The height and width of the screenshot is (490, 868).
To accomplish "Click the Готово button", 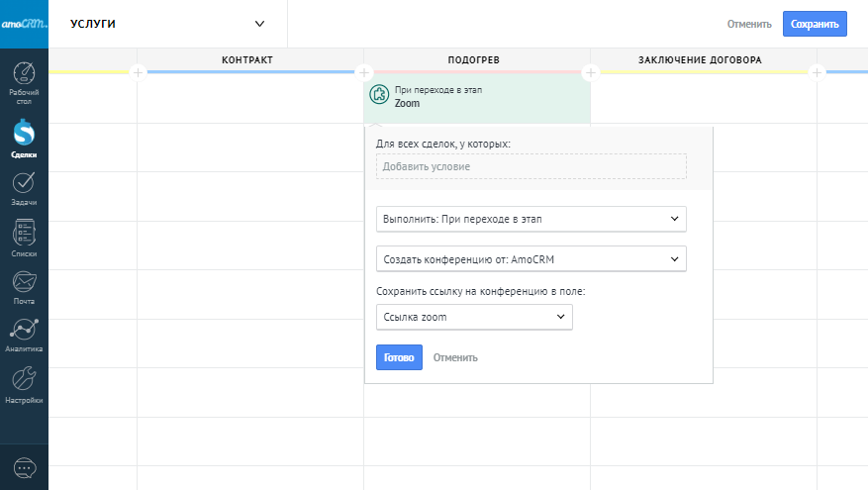I will pyautogui.click(x=399, y=357).
